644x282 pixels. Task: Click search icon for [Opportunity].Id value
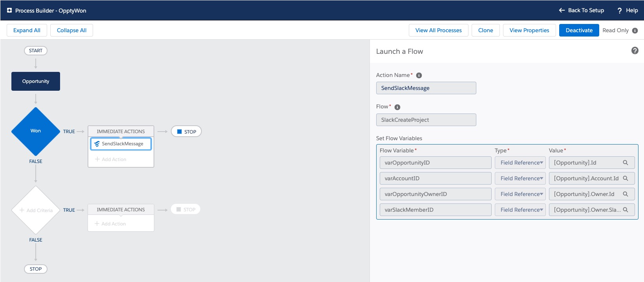[x=626, y=163]
